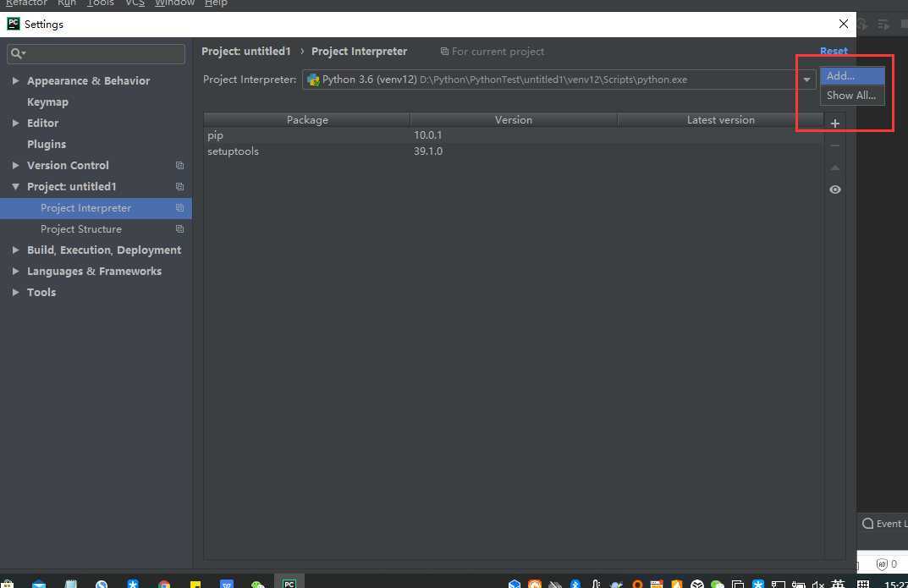Open the Project Interpreter dropdown arrow
The height and width of the screenshot is (588, 908).
point(806,80)
